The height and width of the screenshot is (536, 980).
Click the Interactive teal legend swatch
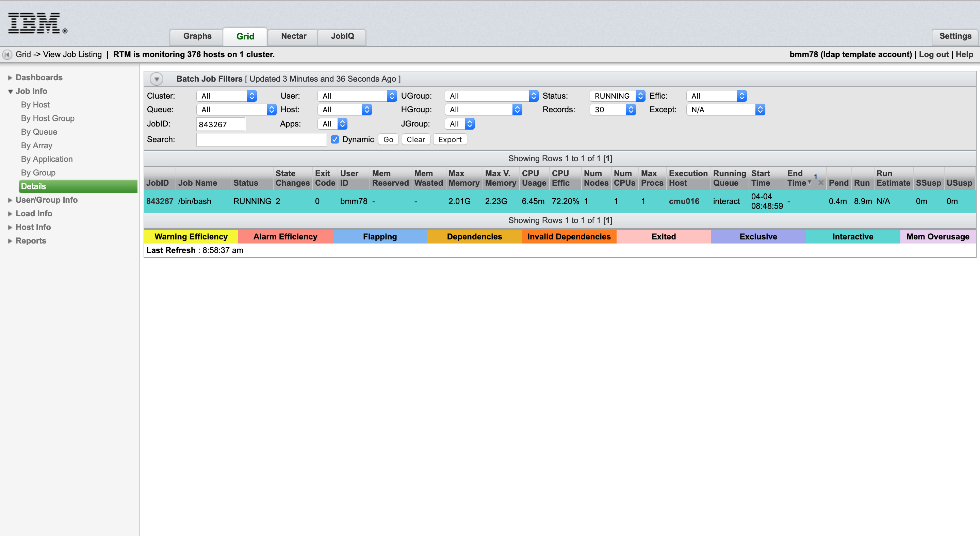point(852,236)
